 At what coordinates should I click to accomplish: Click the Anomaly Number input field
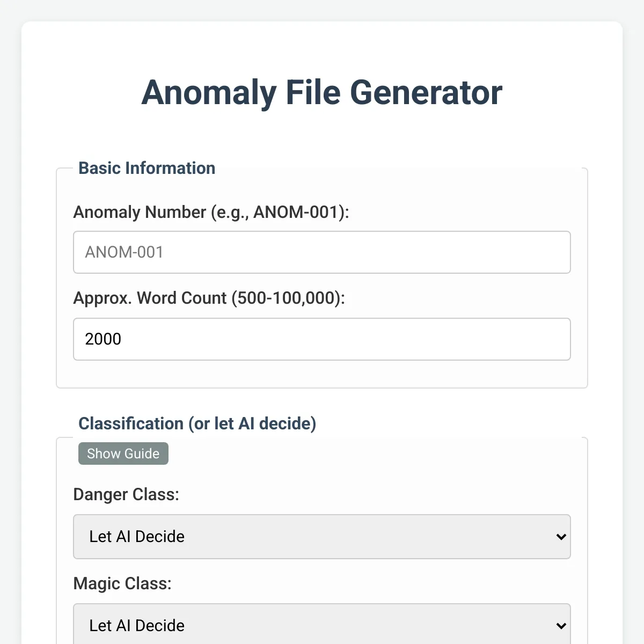click(x=322, y=252)
